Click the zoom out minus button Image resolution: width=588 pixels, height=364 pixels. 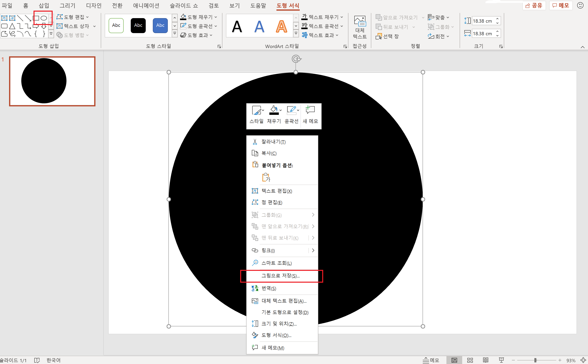tap(513, 360)
